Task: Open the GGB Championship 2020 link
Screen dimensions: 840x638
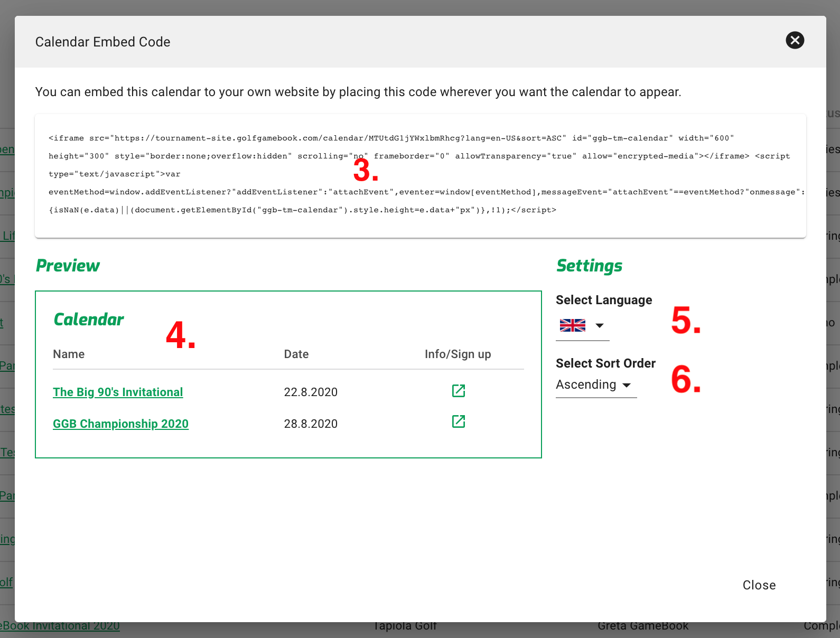Action: click(x=120, y=424)
